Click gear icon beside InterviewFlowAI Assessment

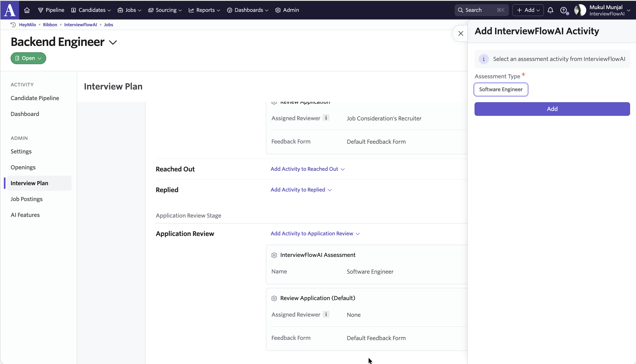(274, 255)
